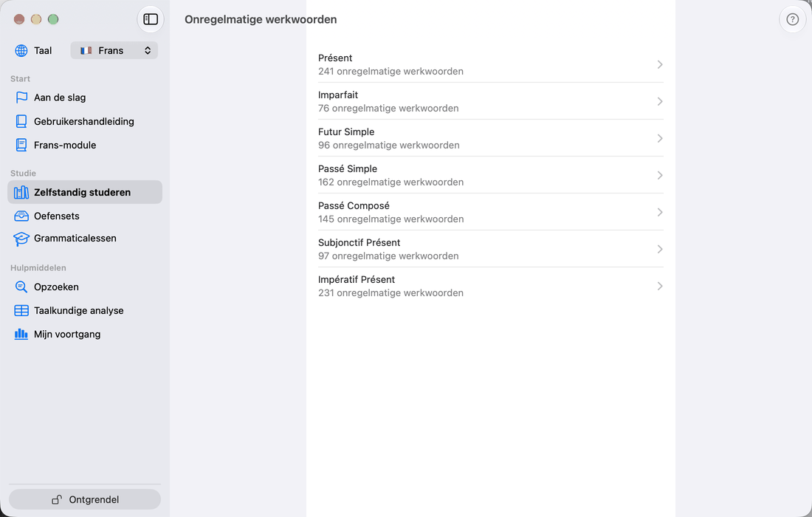Open the Oefensets tray icon

pos(21,216)
